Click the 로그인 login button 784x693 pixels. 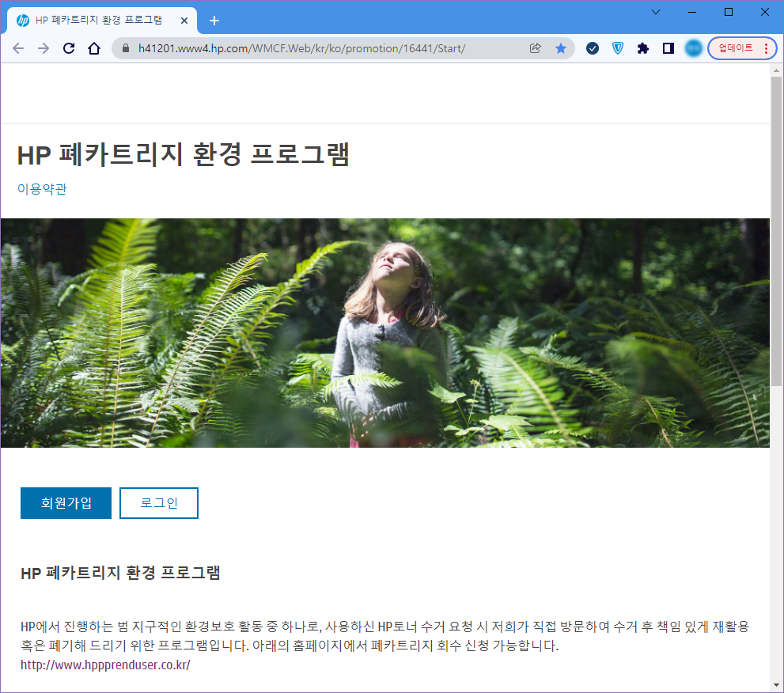(159, 503)
